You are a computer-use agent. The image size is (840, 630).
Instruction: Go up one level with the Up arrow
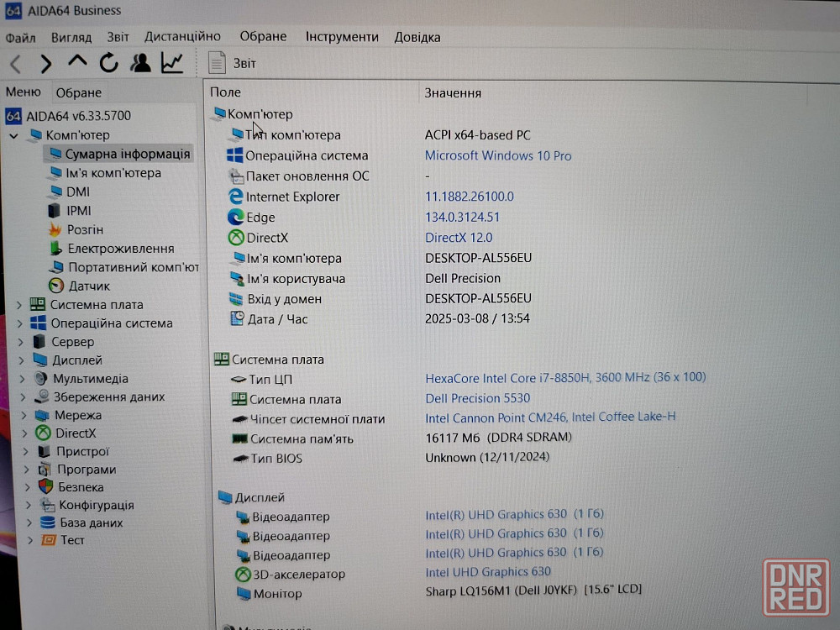click(77, 61)
